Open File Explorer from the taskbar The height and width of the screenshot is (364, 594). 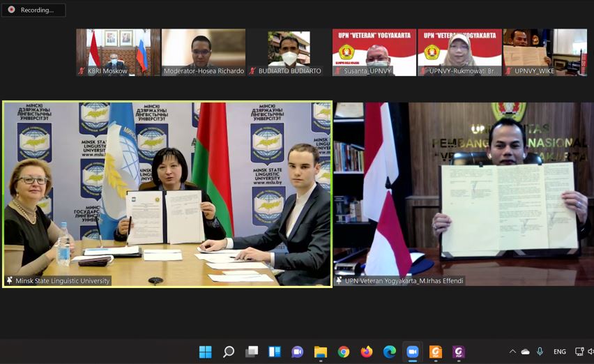point(321,351)
